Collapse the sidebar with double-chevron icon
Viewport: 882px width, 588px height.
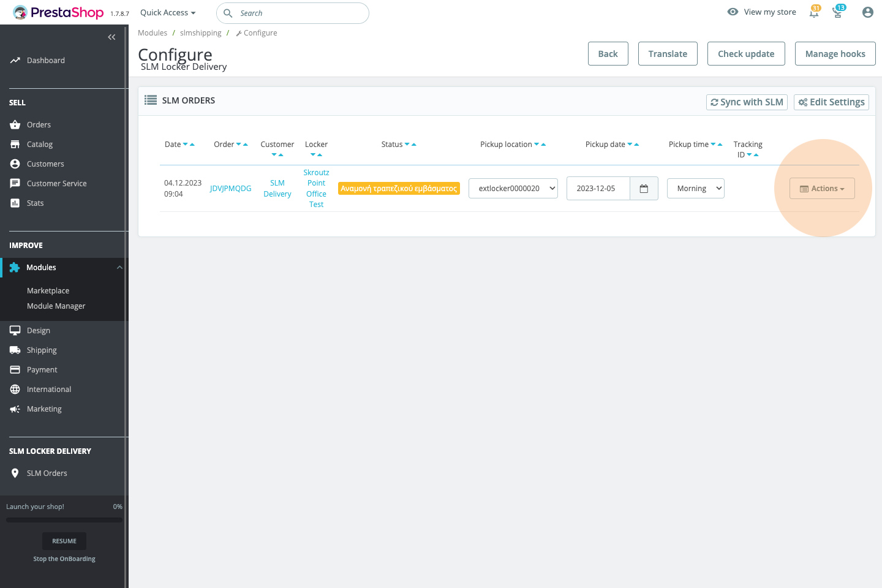pos(111,37)
